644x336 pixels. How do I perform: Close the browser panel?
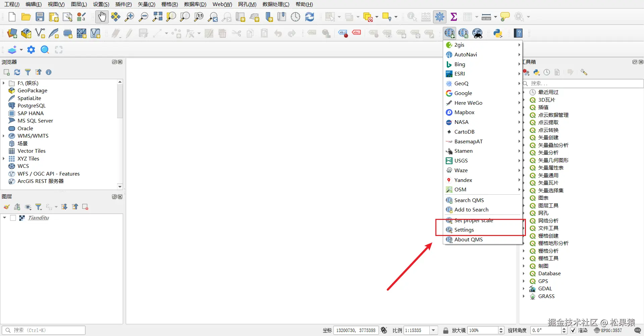120,62
